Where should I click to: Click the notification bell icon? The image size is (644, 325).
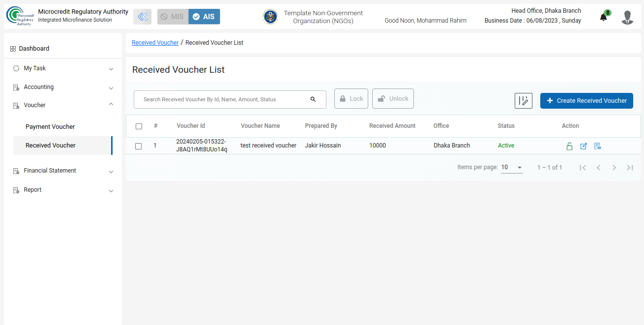(x=603, y=18)
